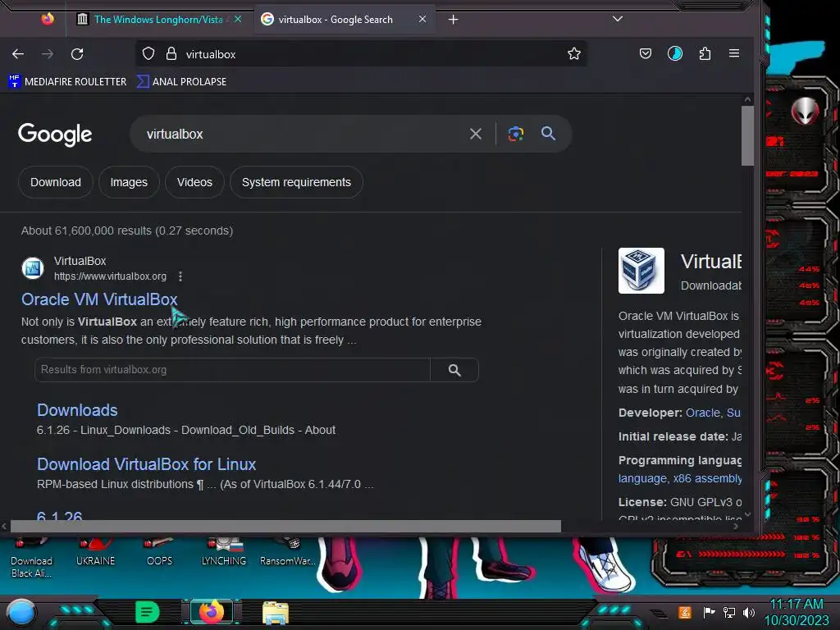Screen dimensions: 840x630
Task: Open File Explorer from the taskbar
Action: pyautogui.click(x=276, y=613)
